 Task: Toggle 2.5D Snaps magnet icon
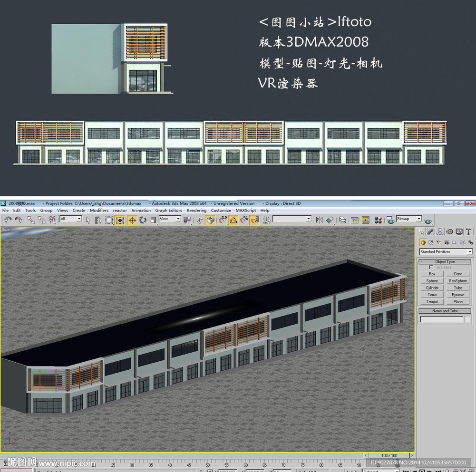[223, 220]
